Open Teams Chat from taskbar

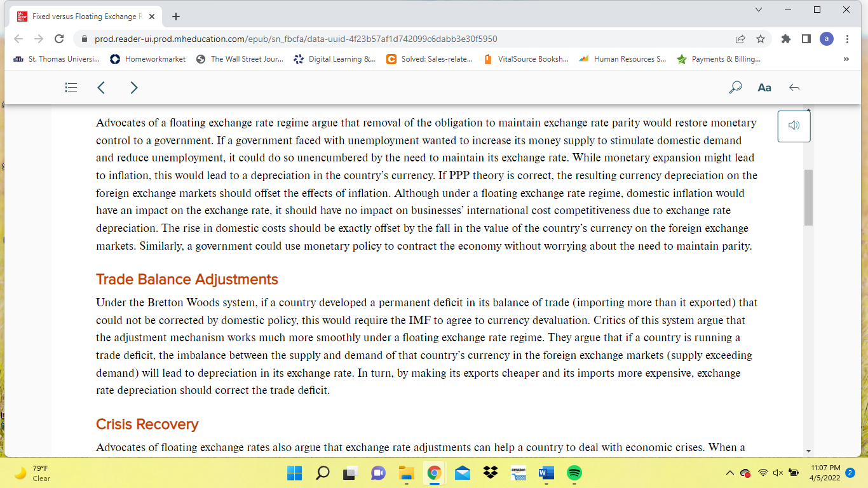pyautogui.click(x=378, y=473)
